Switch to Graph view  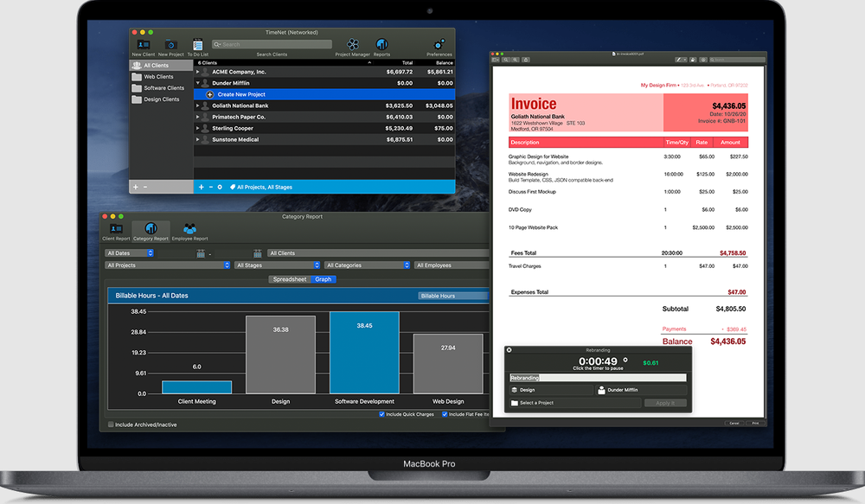[x=324, y=279]
